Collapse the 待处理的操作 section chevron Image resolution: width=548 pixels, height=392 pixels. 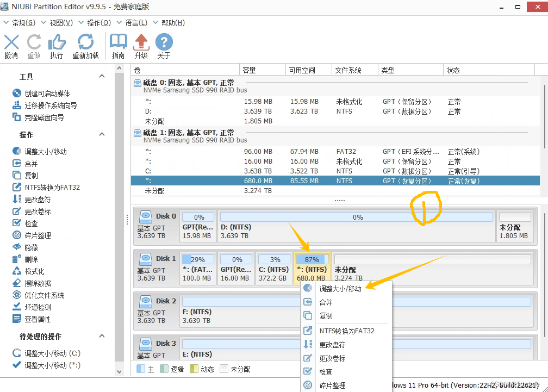pos(102,336)
